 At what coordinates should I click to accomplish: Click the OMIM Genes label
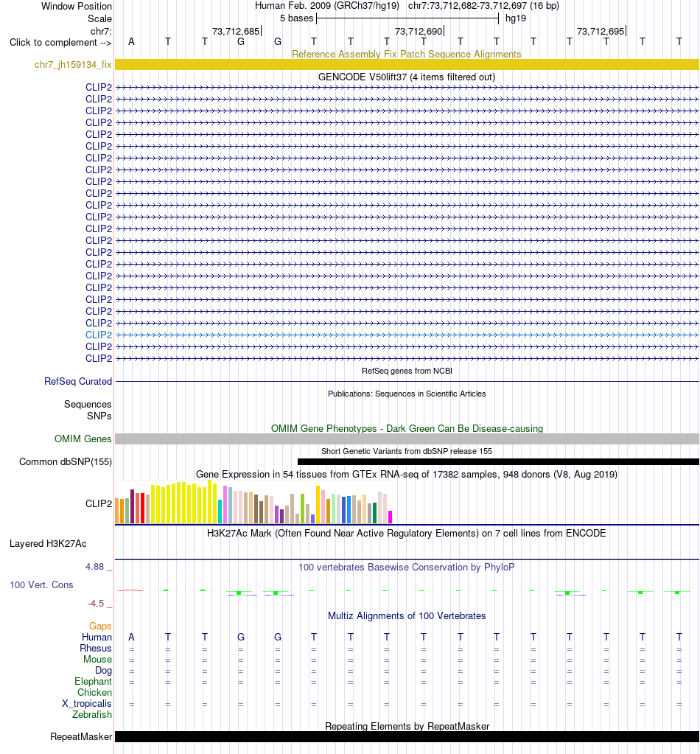coord(83,439)
